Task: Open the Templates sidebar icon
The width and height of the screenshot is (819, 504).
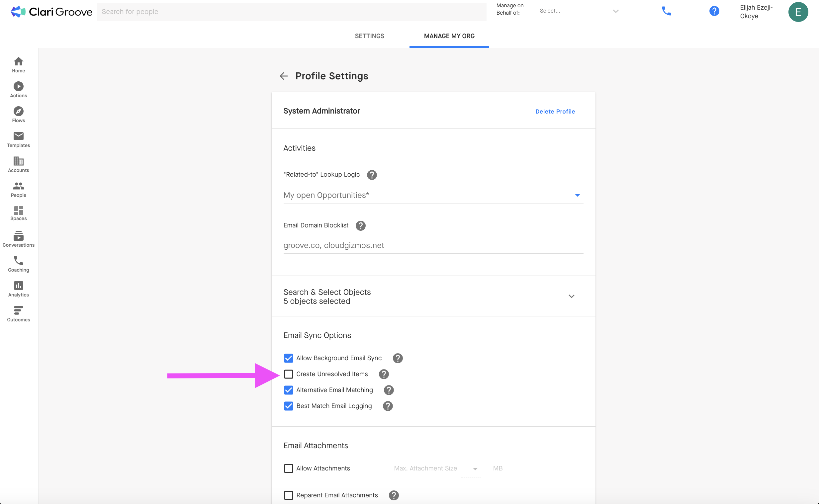Action: coord(18,140)
